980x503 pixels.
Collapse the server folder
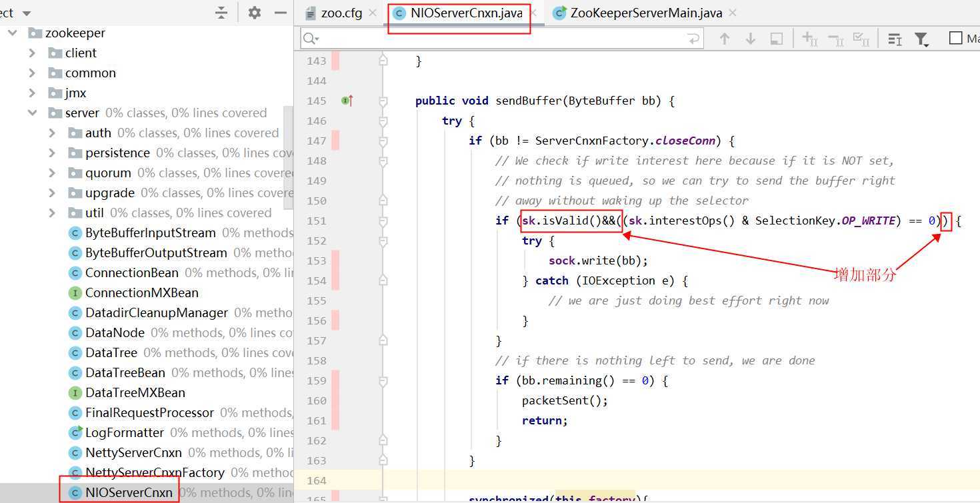[32, 113]
